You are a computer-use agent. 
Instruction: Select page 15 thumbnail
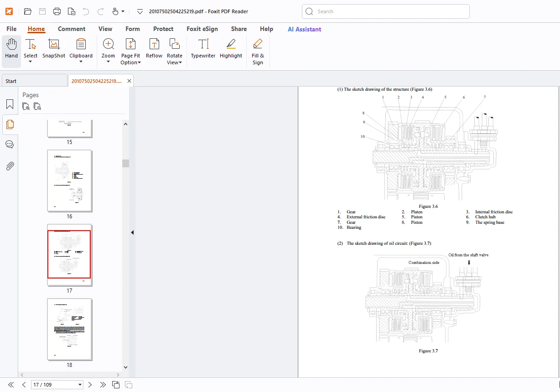(69, 128)
